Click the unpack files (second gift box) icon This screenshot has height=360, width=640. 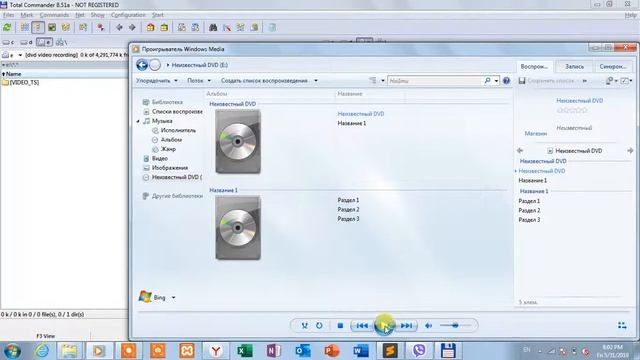point(164,27)
